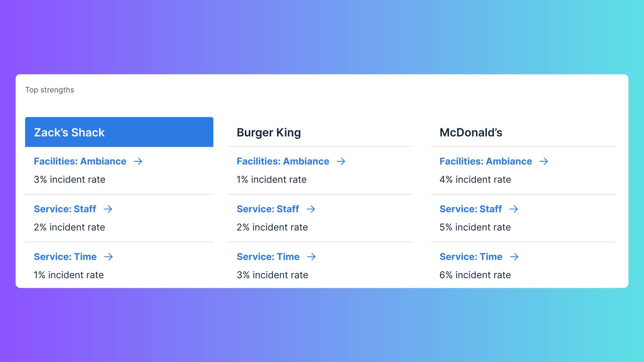Open Burger King Service: Time link
The width and height of the screenshot is (644, 362).
pos(268,257)
